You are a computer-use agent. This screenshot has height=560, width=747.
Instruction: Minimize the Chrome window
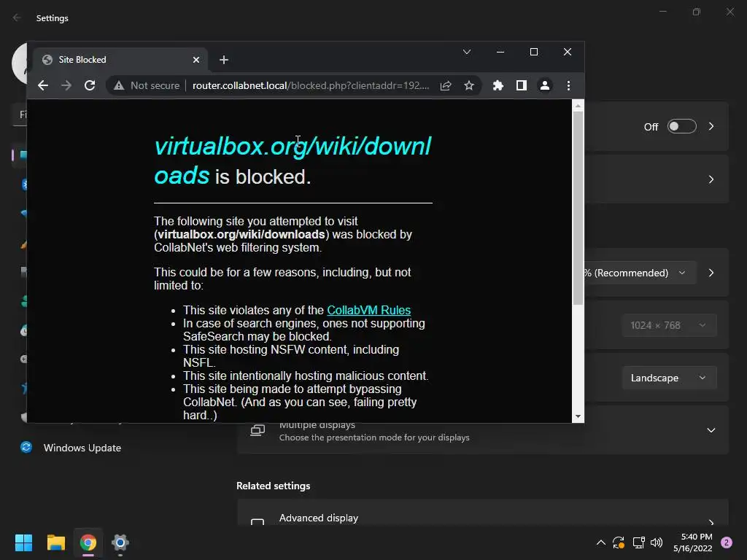[500, 52]
